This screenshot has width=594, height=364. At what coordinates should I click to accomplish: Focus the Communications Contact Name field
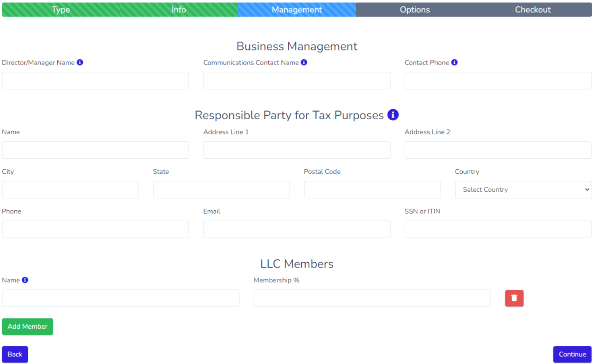tap(297, 81)
